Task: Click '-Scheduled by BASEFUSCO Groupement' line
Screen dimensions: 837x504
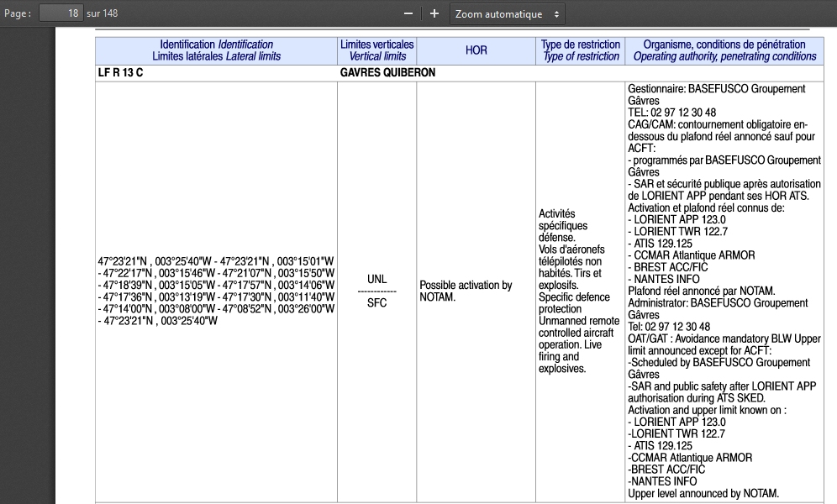Action: 719,362
